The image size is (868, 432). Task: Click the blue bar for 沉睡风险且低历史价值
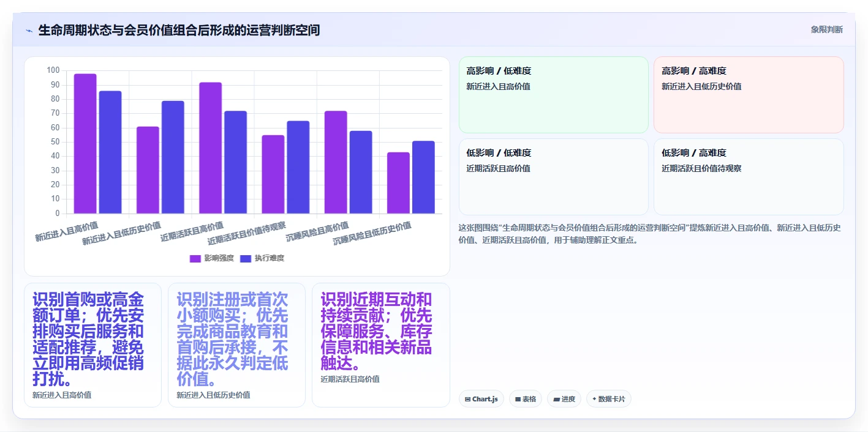click(x=423, y=177)
